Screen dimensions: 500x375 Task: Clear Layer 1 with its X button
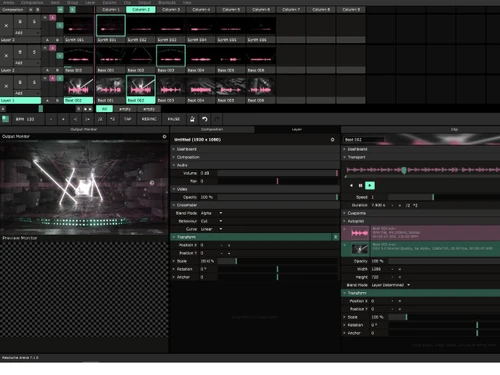tap(6, 86)
